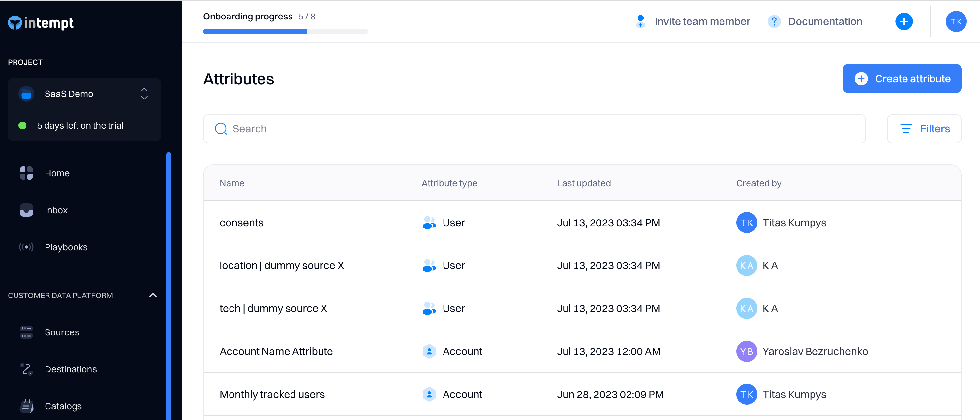The image size is (980, 420).
Task: Click the Documentation question mark icon
Action: tap(774, 21)
